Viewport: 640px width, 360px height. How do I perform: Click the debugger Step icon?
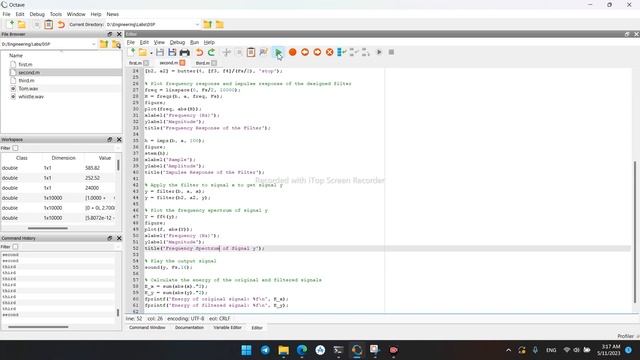pos(342,52)
